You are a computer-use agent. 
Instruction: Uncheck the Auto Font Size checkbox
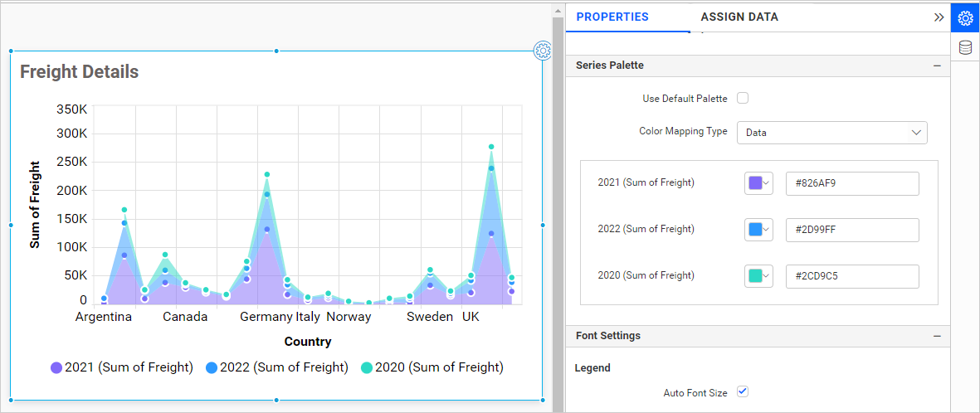(743, 391)
